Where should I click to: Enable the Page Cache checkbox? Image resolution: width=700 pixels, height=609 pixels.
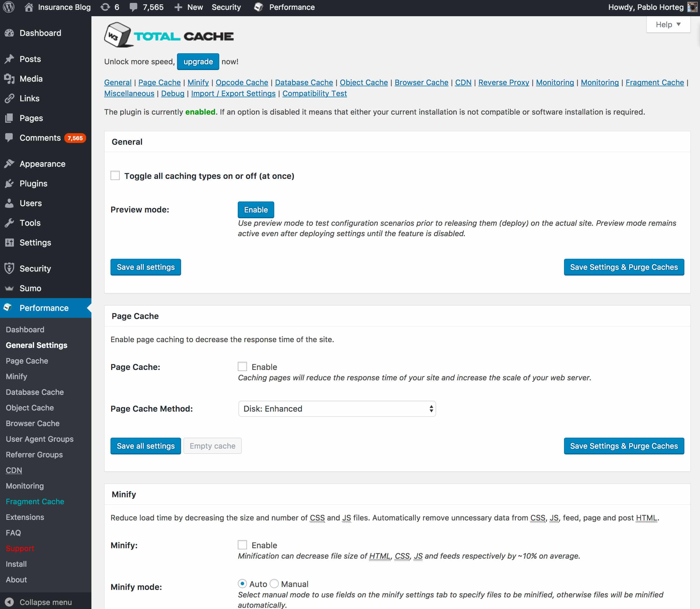242,366
